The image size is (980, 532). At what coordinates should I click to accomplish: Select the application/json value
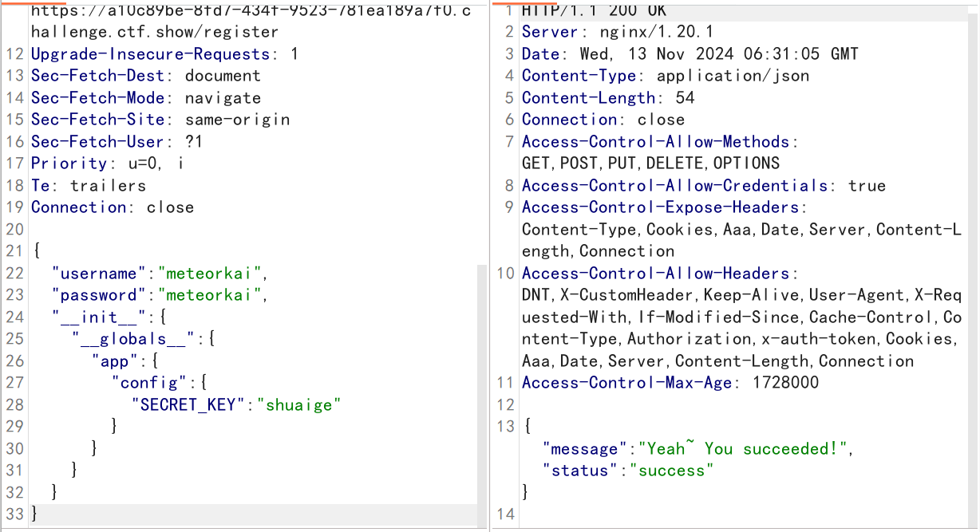733,76
